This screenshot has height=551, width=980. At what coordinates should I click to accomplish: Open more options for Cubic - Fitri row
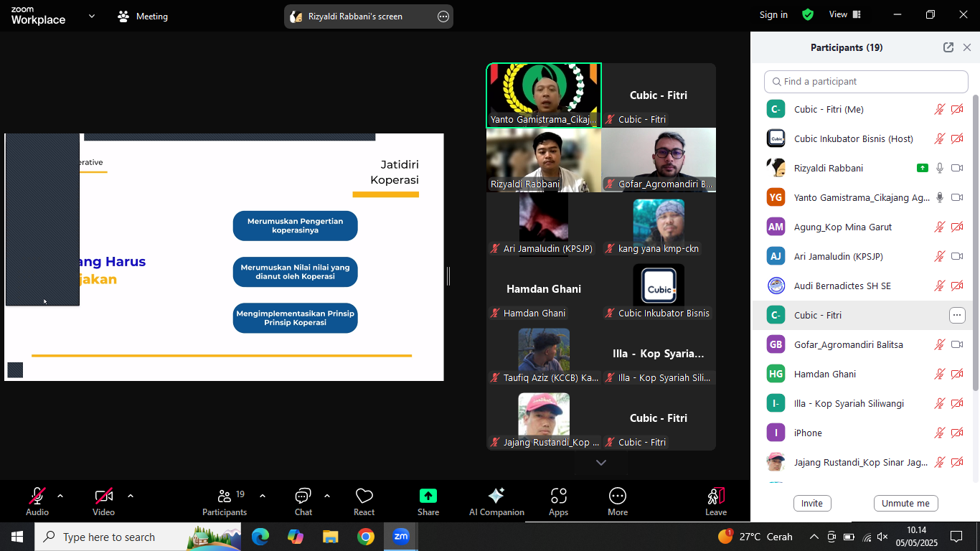click(x=957, y=315)
